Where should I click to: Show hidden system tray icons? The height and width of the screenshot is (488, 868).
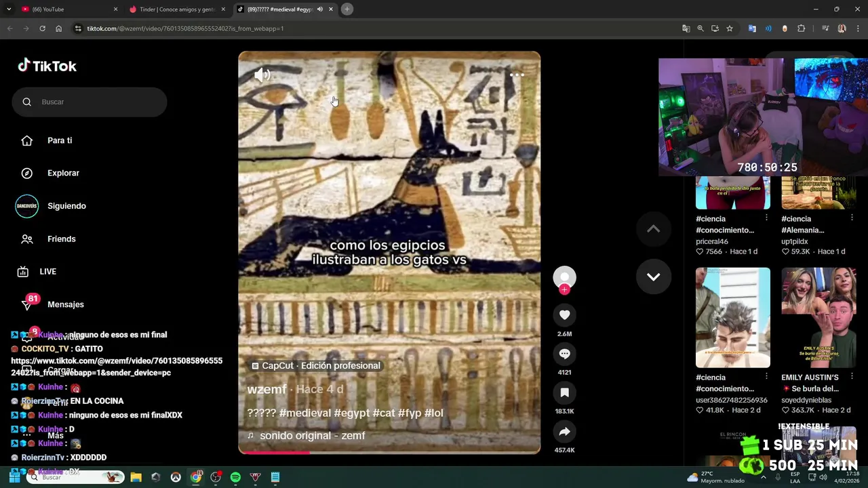(763, 477)
